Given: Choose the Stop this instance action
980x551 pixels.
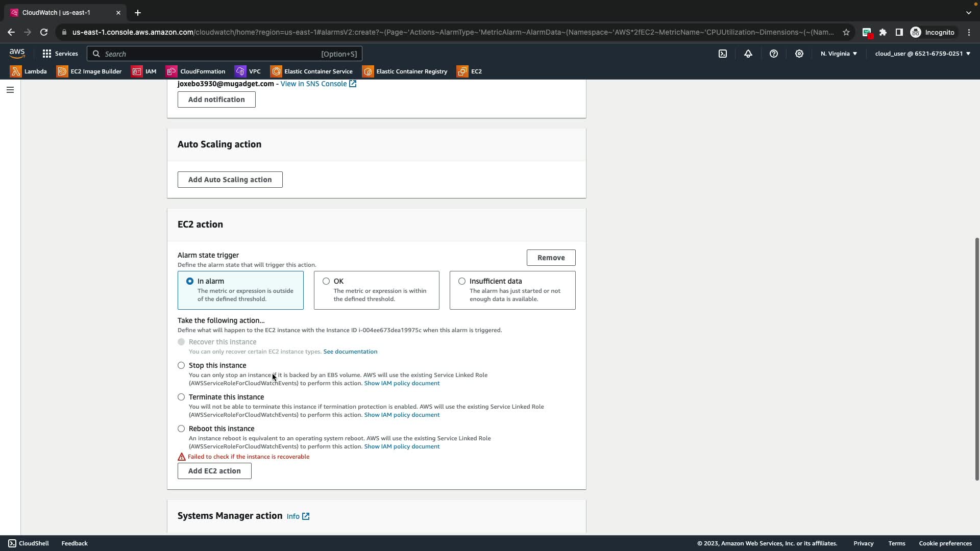Looking at the screenshot, I should [x=181, y=365].
